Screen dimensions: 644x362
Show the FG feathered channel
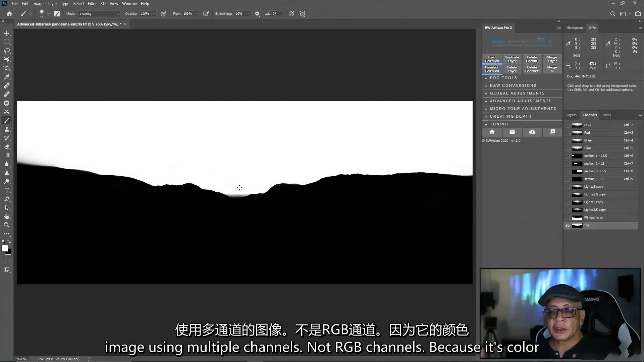pyautogui.click(x=568, y=218)
